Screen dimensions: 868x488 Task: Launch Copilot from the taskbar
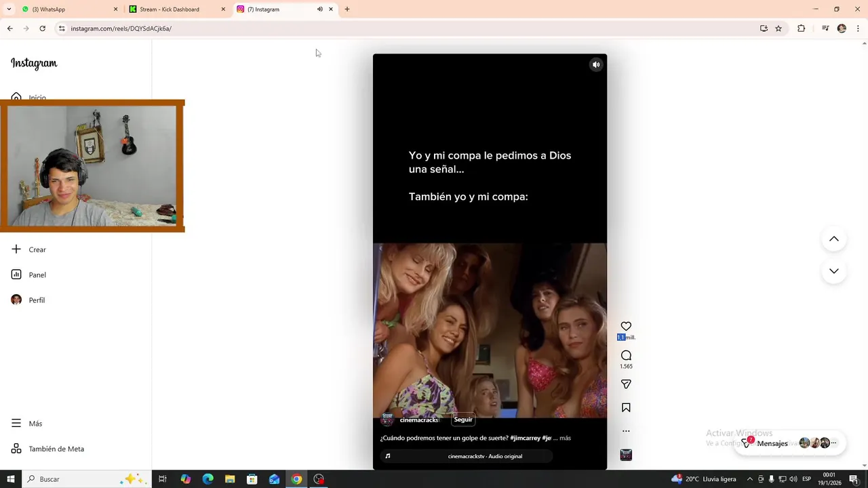tap(186, 479)
